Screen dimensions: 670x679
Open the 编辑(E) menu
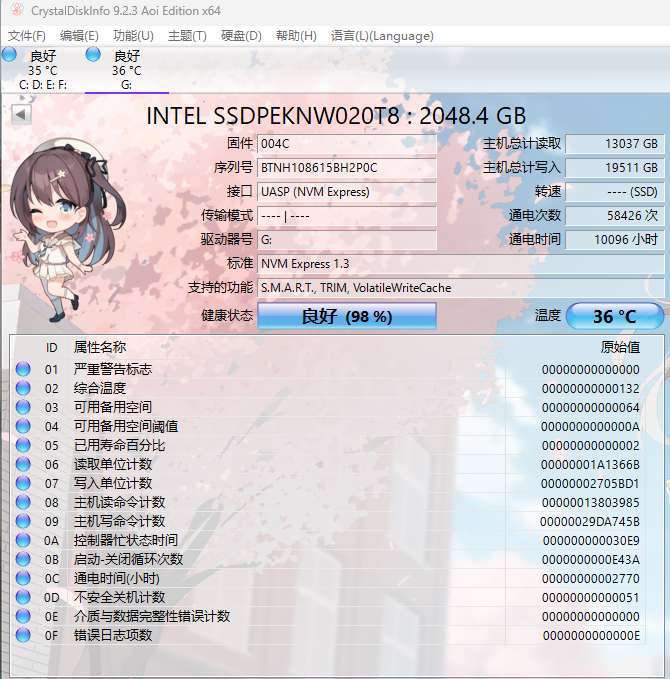[x=79, y=36]
